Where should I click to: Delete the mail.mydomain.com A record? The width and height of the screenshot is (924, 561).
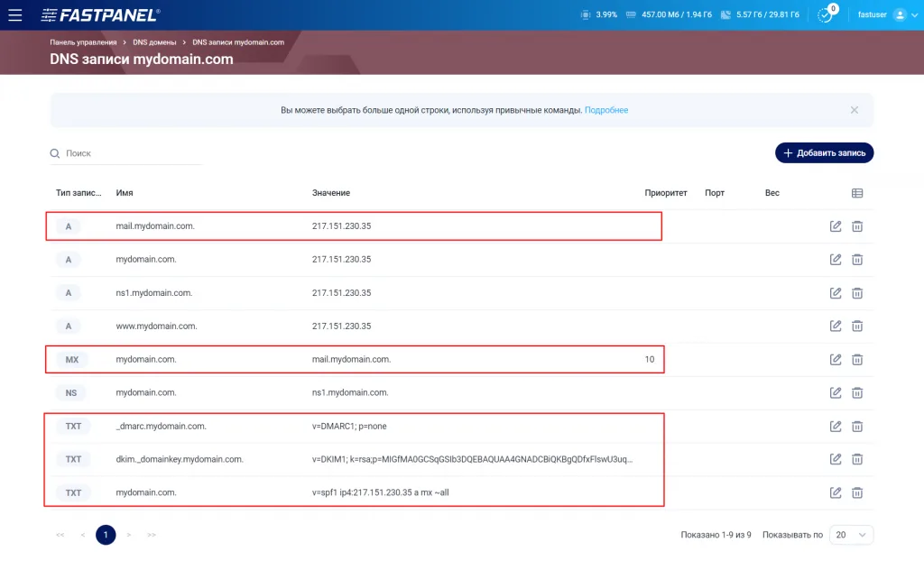coord(857,226)
